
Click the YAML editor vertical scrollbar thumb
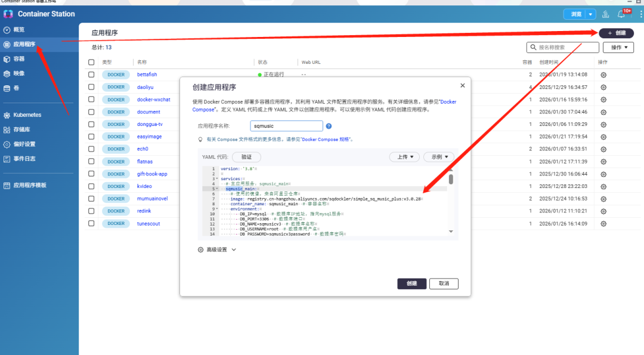[451, 179]
